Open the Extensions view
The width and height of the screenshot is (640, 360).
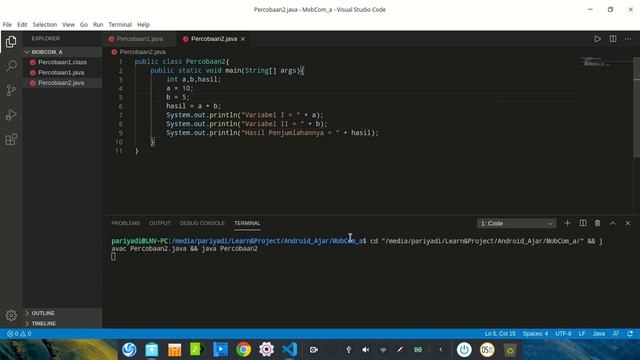pyautogui.click(x=11, y=140)
